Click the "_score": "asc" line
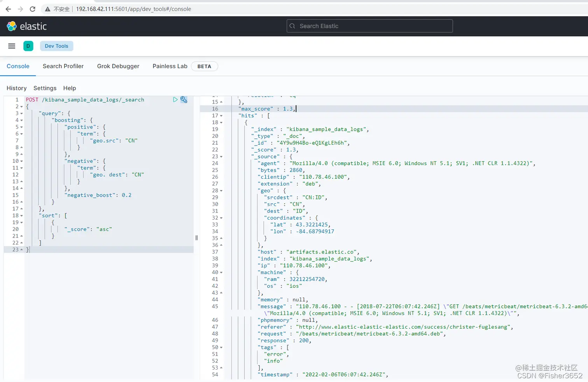588x382 pixels. click(88, 229)
